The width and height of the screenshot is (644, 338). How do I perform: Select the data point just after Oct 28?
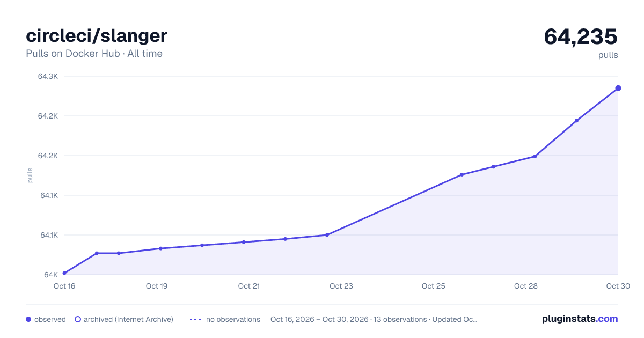click(x=535, y=156)
